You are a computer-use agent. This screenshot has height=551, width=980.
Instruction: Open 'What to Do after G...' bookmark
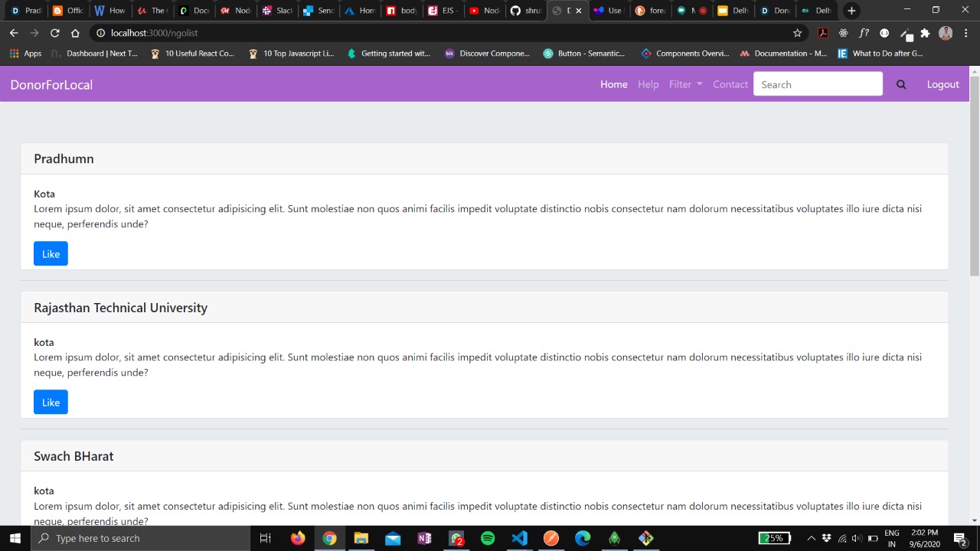(880, 54)
